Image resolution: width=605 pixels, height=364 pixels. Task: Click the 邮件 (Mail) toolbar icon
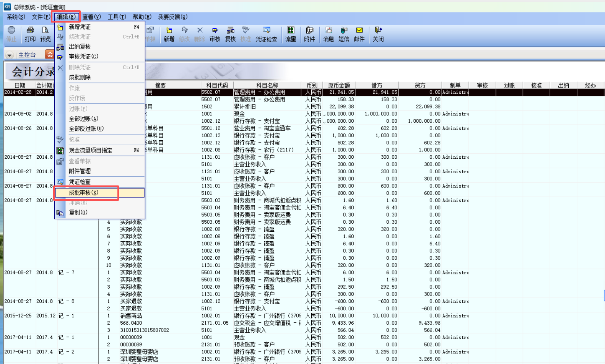coord(359,34)
